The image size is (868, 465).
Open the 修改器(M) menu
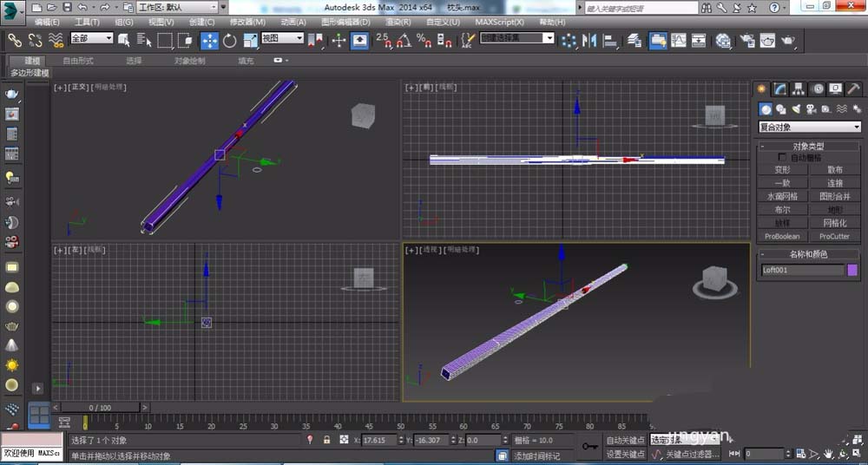[x=247, y=22]
